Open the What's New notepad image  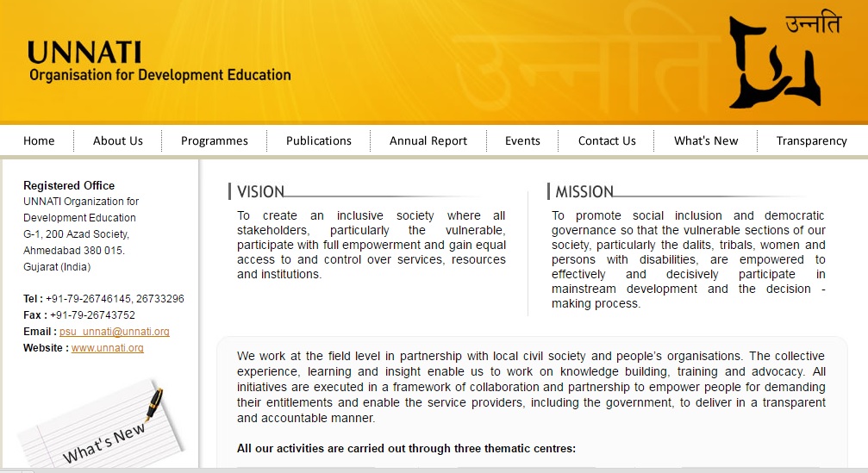pos(102,423)
